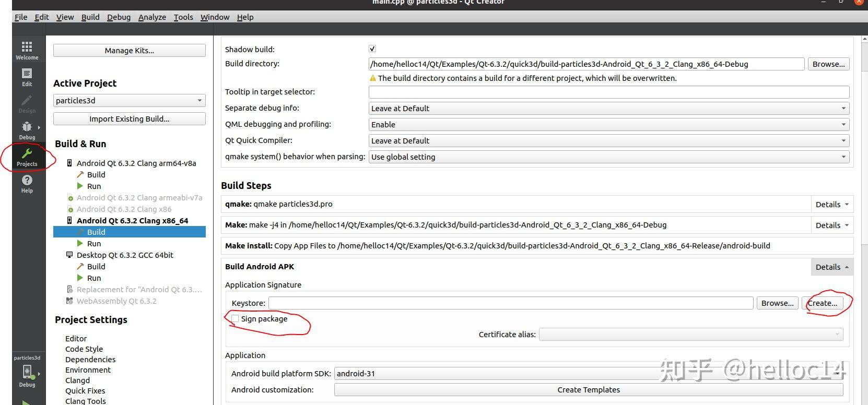Open the Debug mode in the sidebar

coord(27,130)
